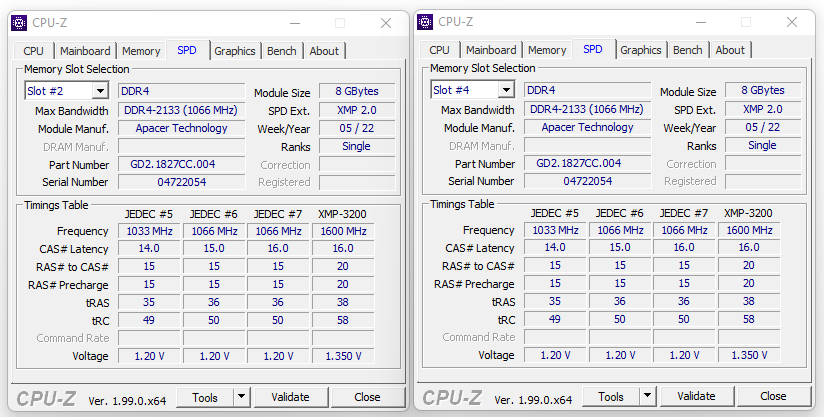824x417 pixels.
Task: Select SPD tab in right window
Action: coord(593,49)
